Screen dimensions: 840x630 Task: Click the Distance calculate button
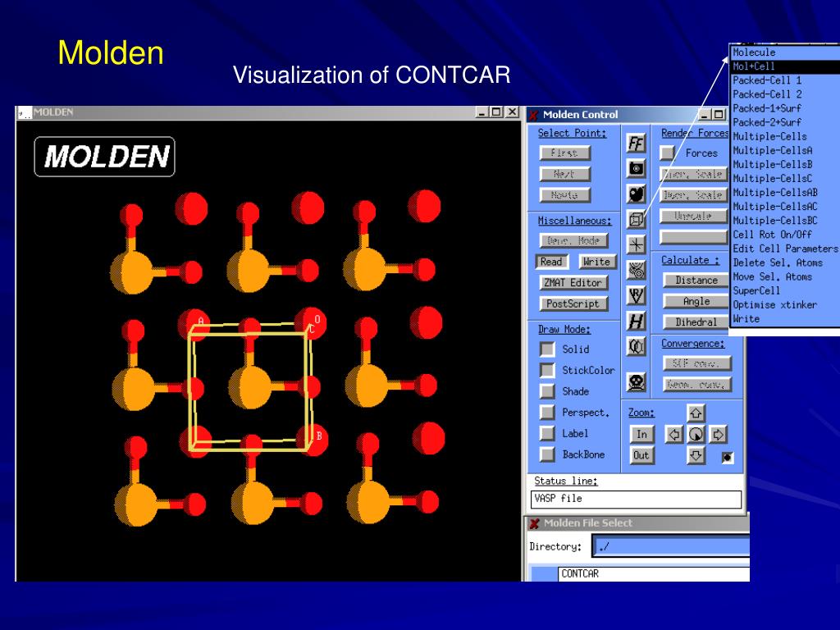coord(696,281)
